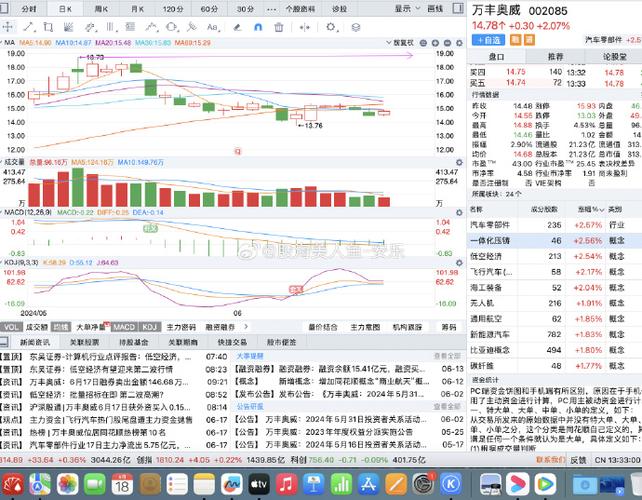Click the +自选 add watchlist button
The height and width of the screenshot is (500, 642).
488,40
